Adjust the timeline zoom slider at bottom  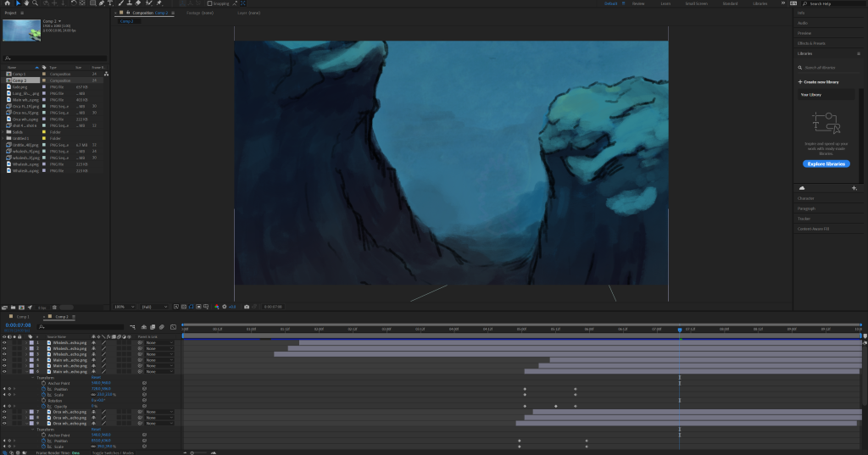tap(193, 452)
